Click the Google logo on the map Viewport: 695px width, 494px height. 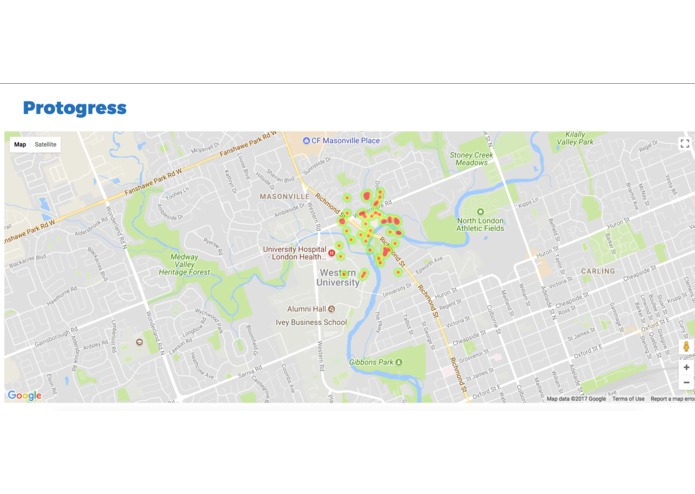click(24, 395)
